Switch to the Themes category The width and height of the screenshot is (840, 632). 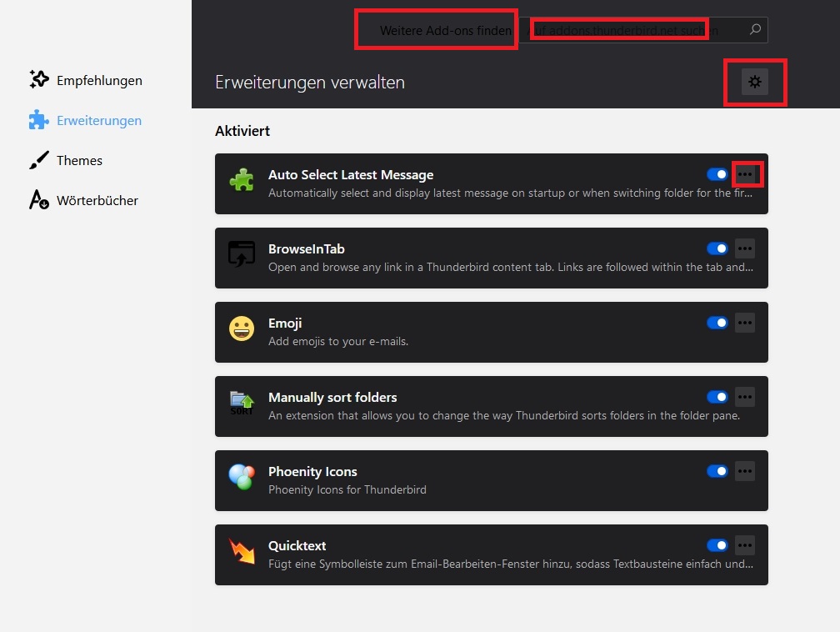(79, 160)
